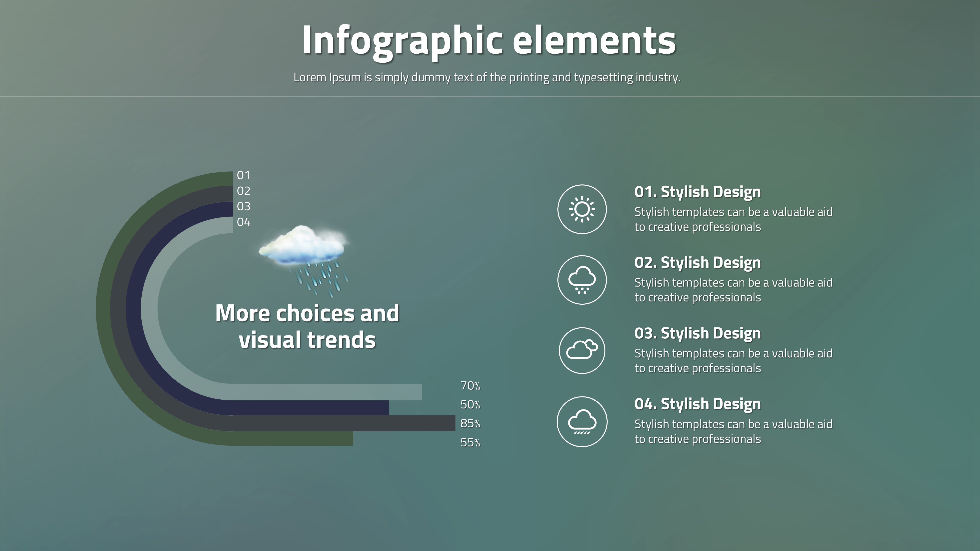The height and width of the screenshot is (551, 980).
Task: Click the snow cloud icon in circle
Action: coord(582,280)
